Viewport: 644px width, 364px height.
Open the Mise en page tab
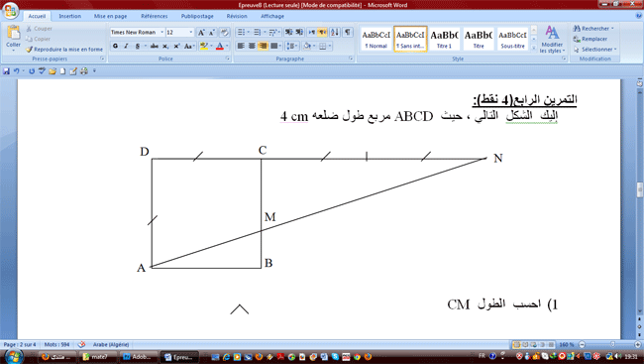click(x=111, y=16)
